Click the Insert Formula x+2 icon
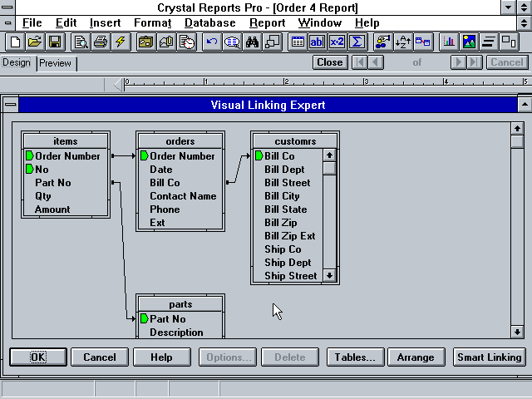The width and height of the screenshot is (532, 399). point(337,42)
